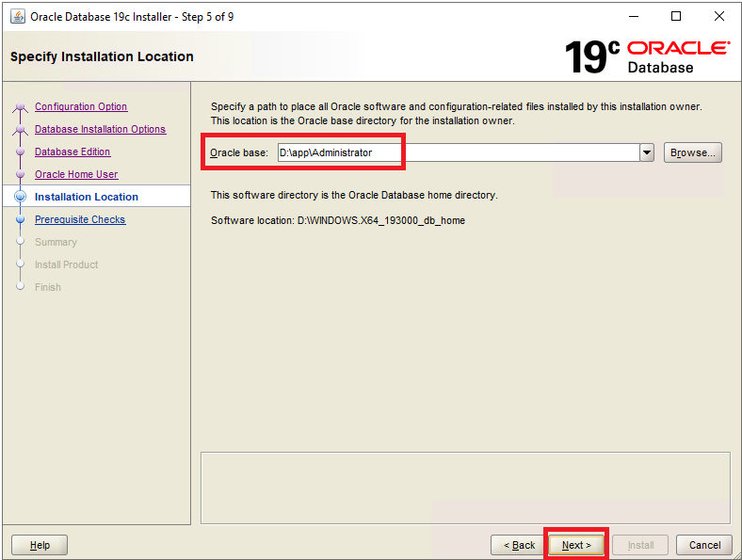Minimize the installer window
This screenshot has height=560, width=742.
point(634,17)
